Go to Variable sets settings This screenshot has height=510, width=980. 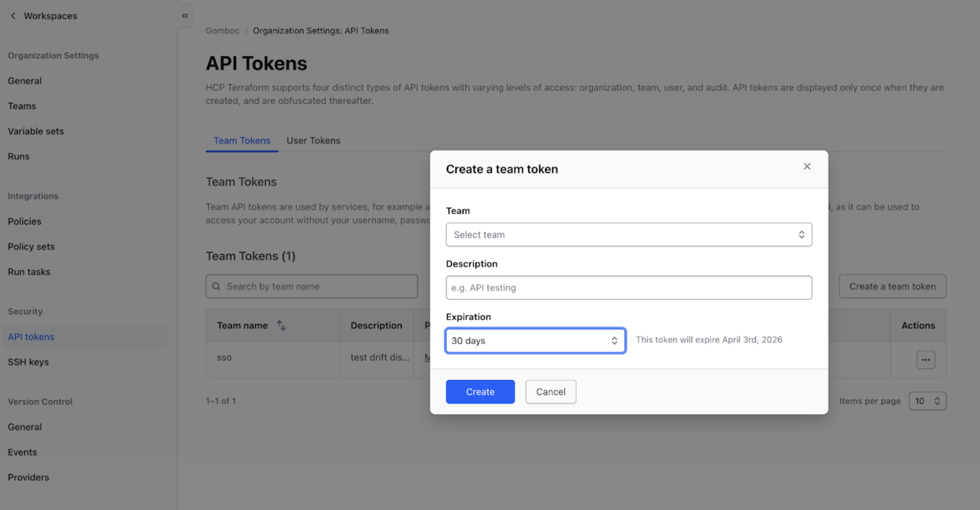(36, 131)
